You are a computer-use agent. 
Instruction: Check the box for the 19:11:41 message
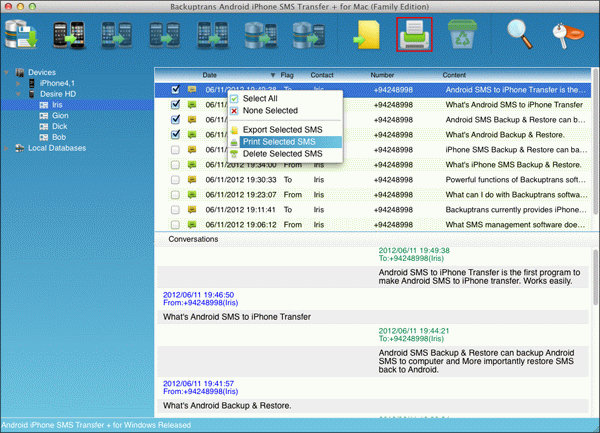click(x=175, y=209)
